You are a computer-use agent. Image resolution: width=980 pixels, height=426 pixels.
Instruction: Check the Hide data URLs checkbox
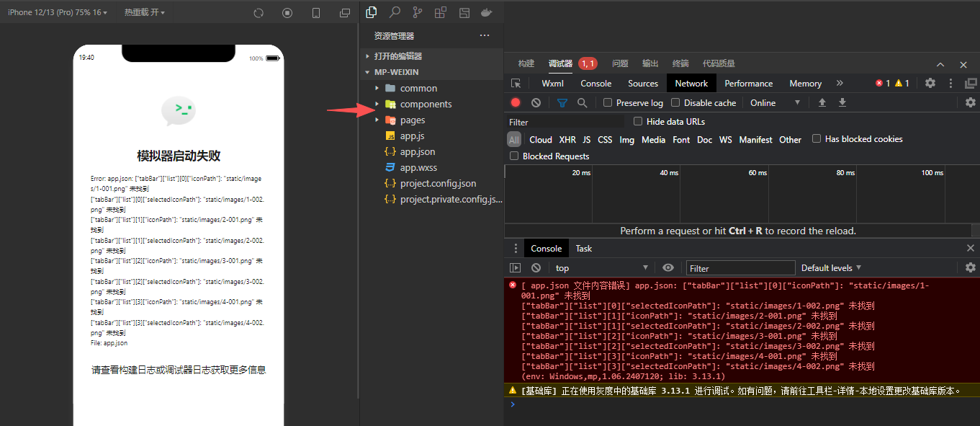[638, 121]
